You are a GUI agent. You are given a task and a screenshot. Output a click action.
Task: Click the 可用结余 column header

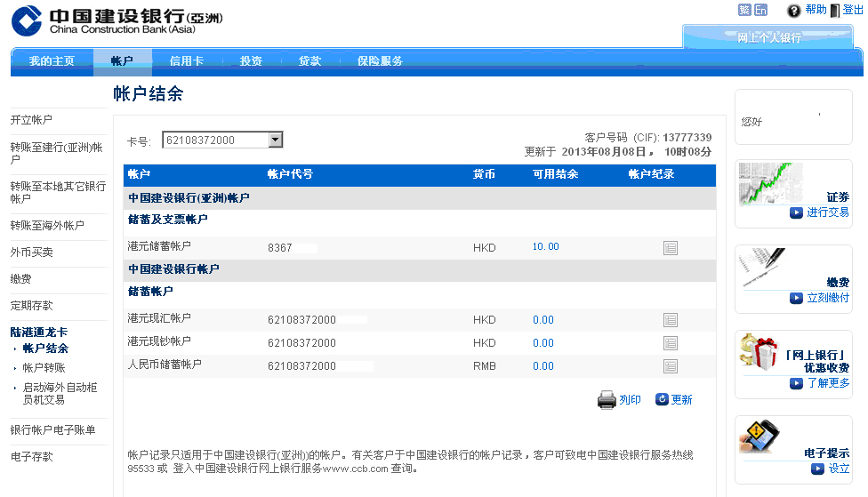pyautogui.click(x=555, y=174)
